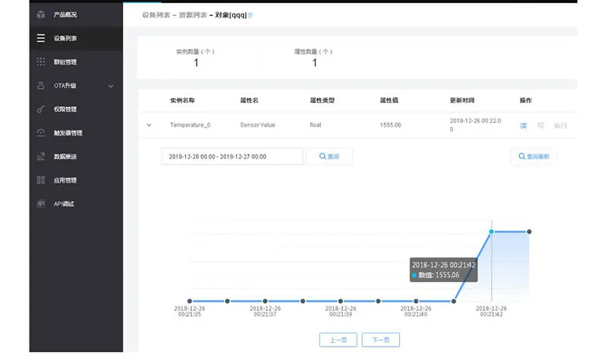
Task: Select the chart point at 00:21:39
Action: point(340,301)
